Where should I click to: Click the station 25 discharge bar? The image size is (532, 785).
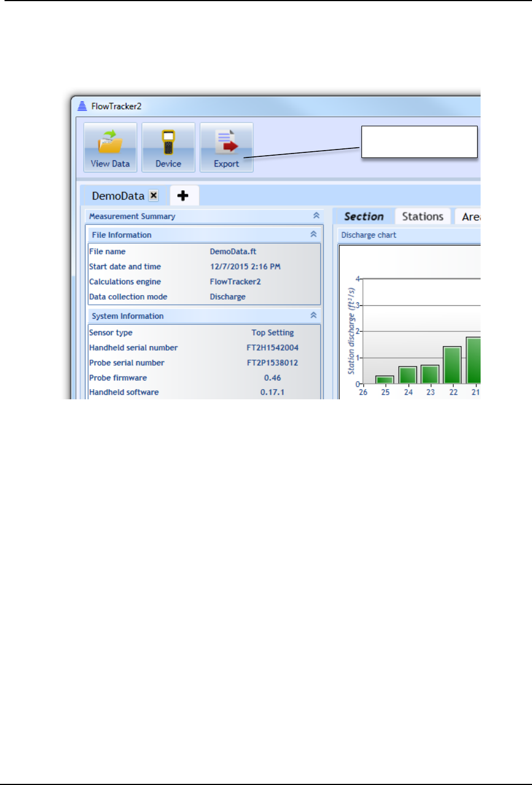(385, 380)
